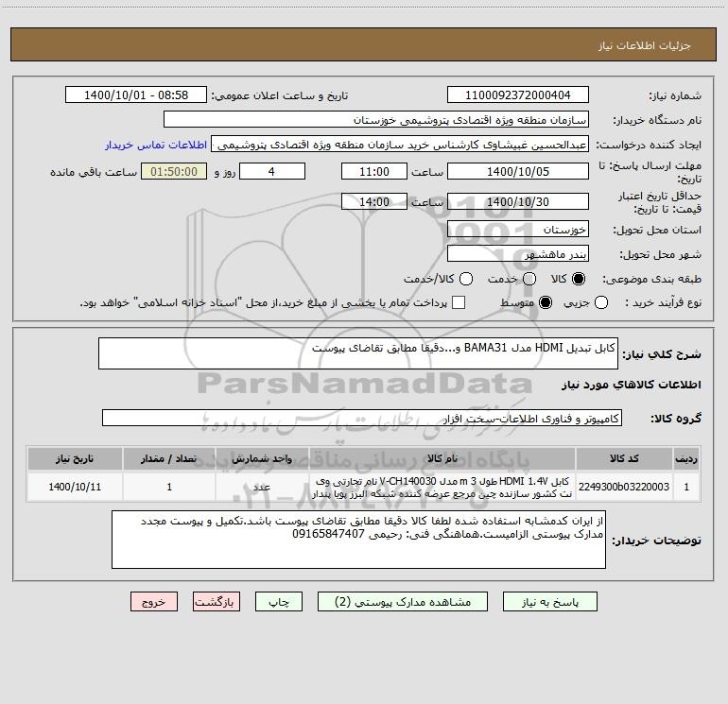Toggle the اسناد خزانه اسلامی payment checkbox
The image size is (728, 704).
click(459, 302)
